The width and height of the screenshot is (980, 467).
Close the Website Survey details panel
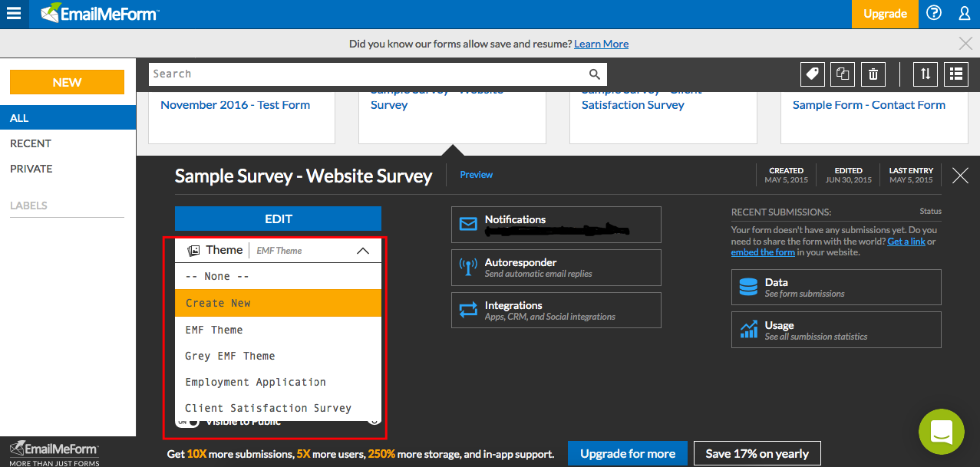click(960, 176)
